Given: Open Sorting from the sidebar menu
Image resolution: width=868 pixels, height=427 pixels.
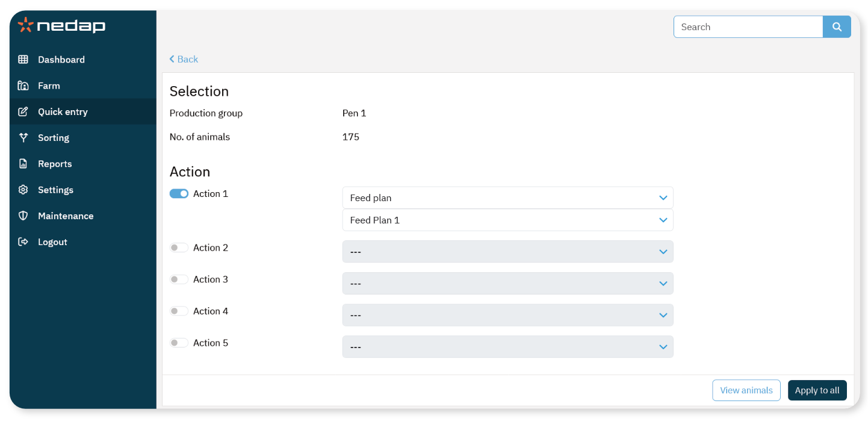Looking at the screenshot, I should pyautogui.click(x=54, y=138).
